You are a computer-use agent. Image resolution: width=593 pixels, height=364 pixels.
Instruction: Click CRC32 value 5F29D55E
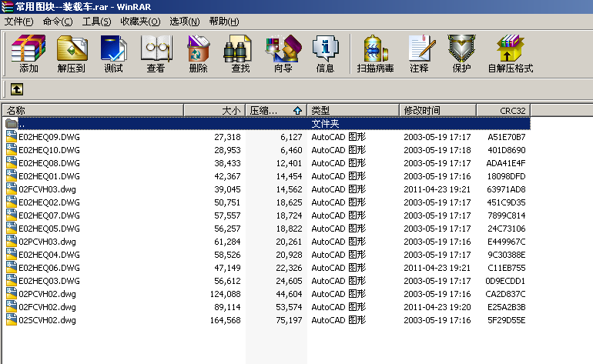(507, 320)
